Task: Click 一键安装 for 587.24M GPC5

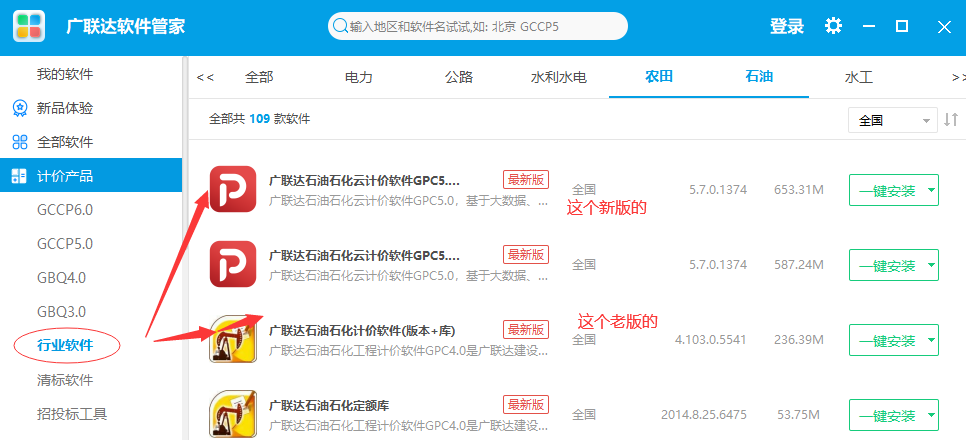Action: [887, 266]
